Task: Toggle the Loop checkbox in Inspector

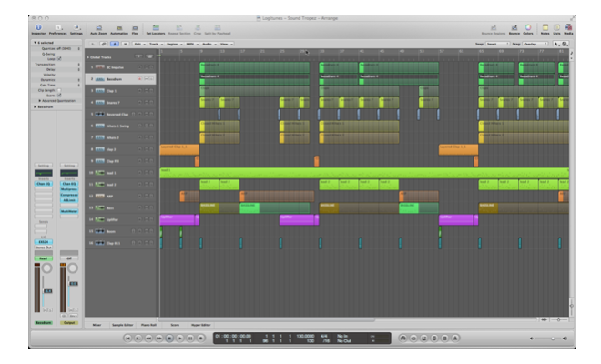Action: click(59, 59)
